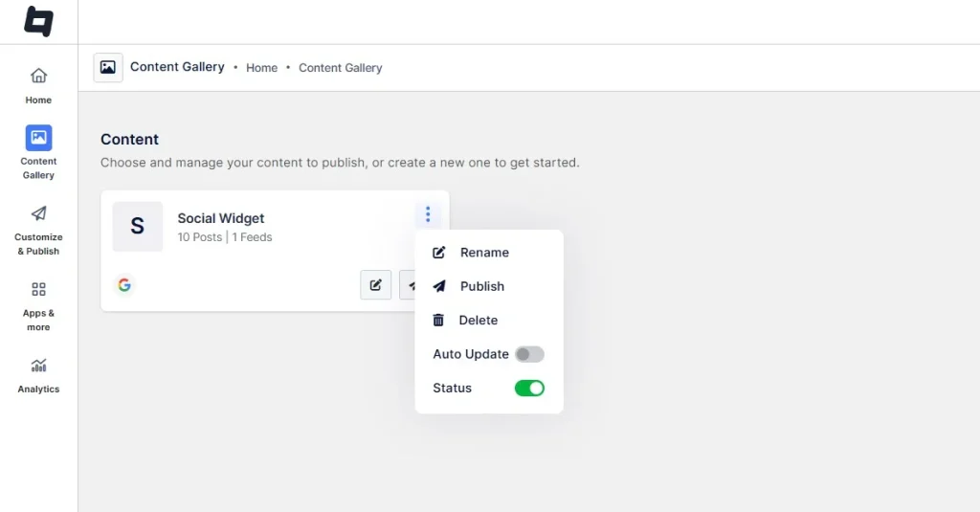Viewport: 980px width, 512px height.
Task: Choose Rename from the widget menu
Action: tap(483, 253)
